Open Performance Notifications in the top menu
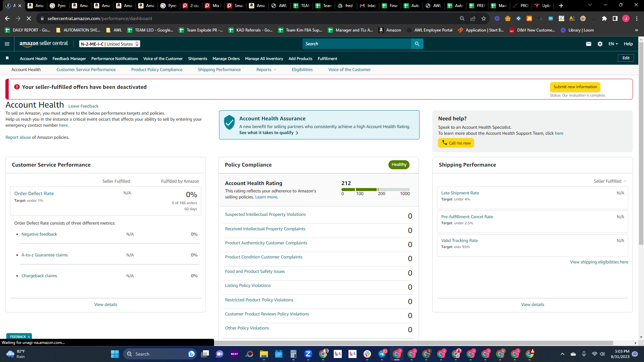Screen dimensions: 644x362 click(114, 59)
